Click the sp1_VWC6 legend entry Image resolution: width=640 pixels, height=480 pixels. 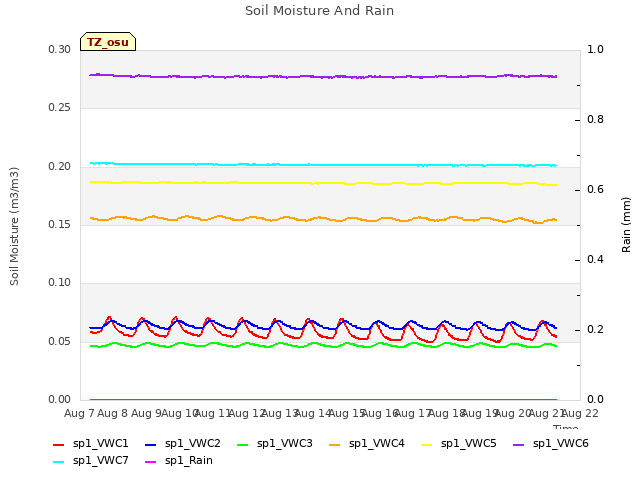[x=551, y=444]
